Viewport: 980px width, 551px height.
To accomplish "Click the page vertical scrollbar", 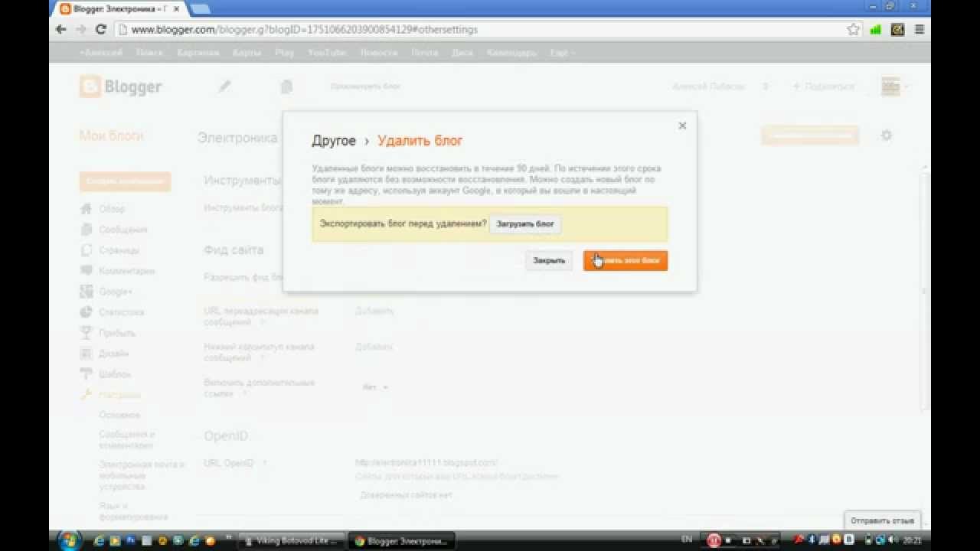I will (x=926, y=291).
